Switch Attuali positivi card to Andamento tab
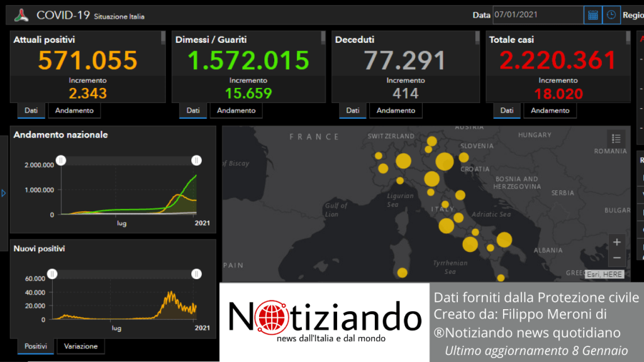644x362 pixels. click(x=74, y=111)
